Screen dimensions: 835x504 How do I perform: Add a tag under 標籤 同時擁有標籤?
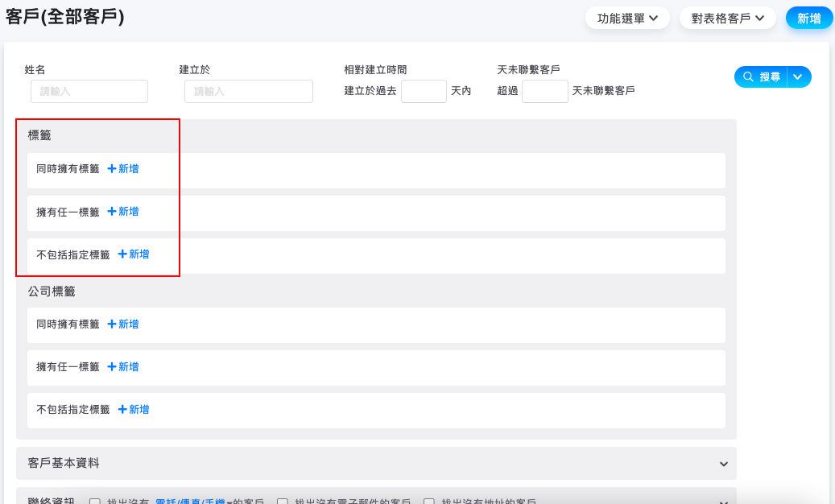(x=123, y=169)
